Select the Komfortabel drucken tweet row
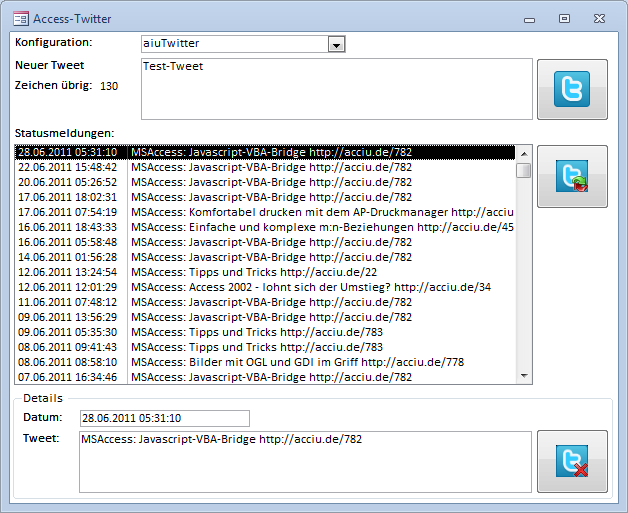The width and height of the screenshot is (628, 513). (264, 212)
